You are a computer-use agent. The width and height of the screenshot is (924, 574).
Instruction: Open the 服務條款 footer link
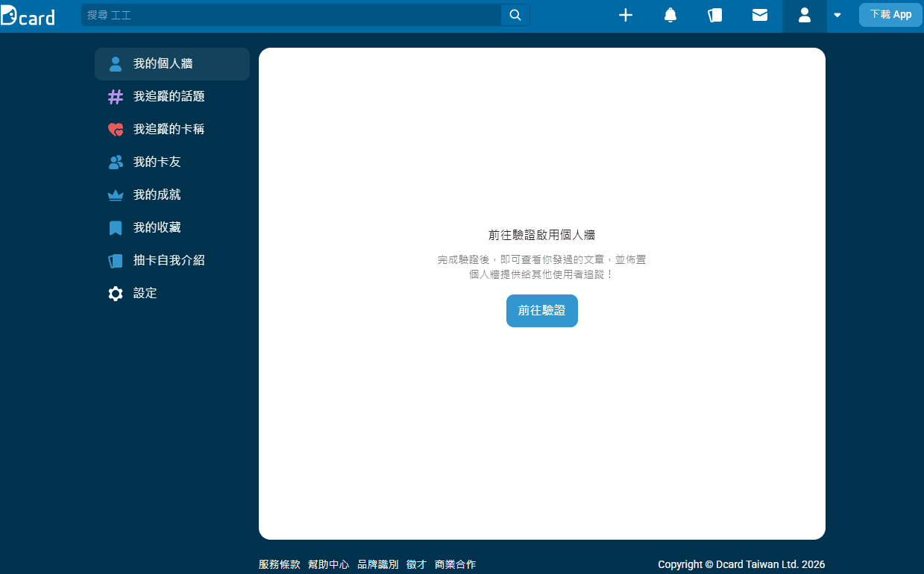279,565
